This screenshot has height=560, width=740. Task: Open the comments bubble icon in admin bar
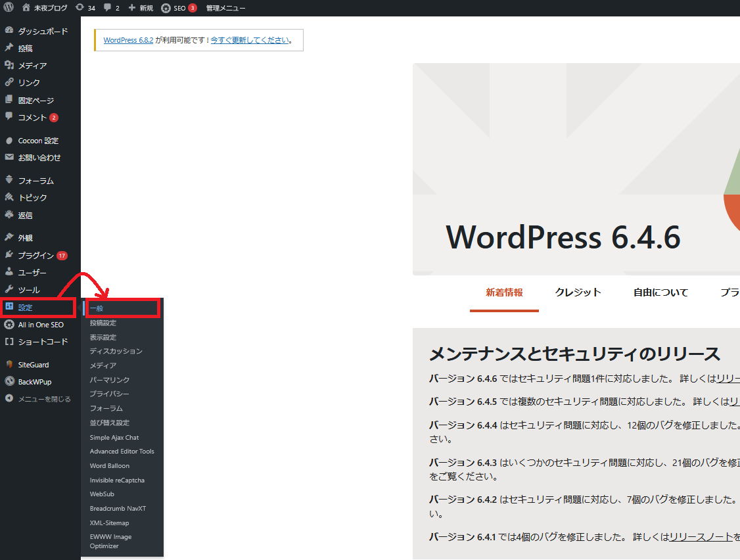click(108, 8)
